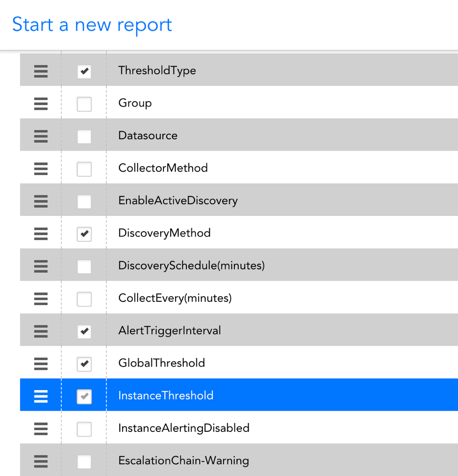Click the drag handle beside DiscoveryMethod
458x476 pixels.
pyautogui.click(x=40, y=233)
